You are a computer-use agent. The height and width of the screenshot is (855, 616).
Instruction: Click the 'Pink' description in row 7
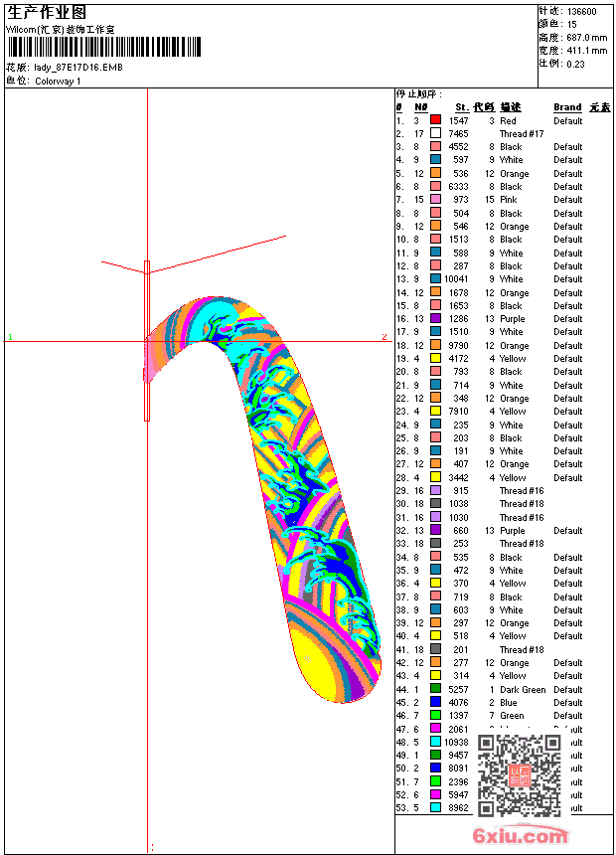[x=508, y=200]
